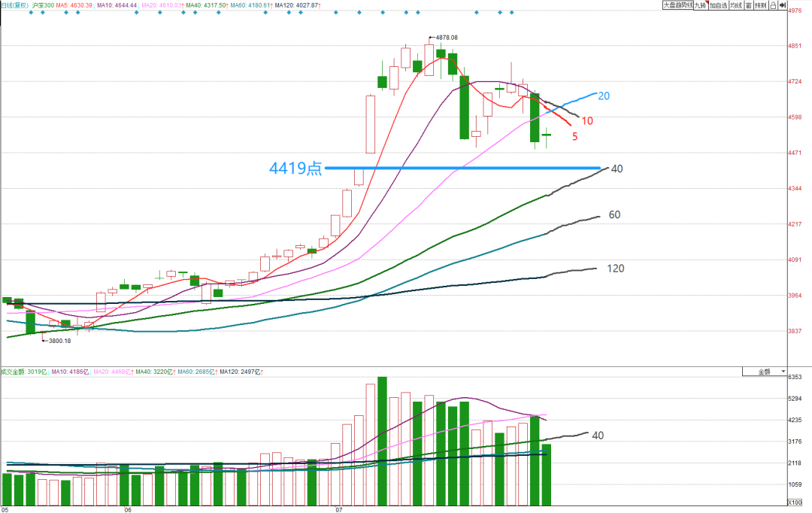Viewport: 812px width, 513px height.
Task: Click the 4851 price axis value
Action: [795, 46]
